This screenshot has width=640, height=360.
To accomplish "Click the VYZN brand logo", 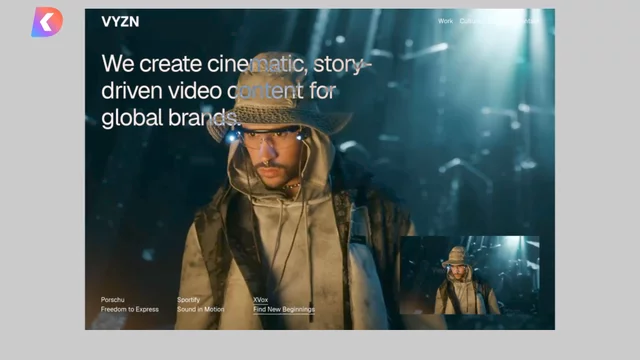I will pyautogui.click(x=120, y=22).
